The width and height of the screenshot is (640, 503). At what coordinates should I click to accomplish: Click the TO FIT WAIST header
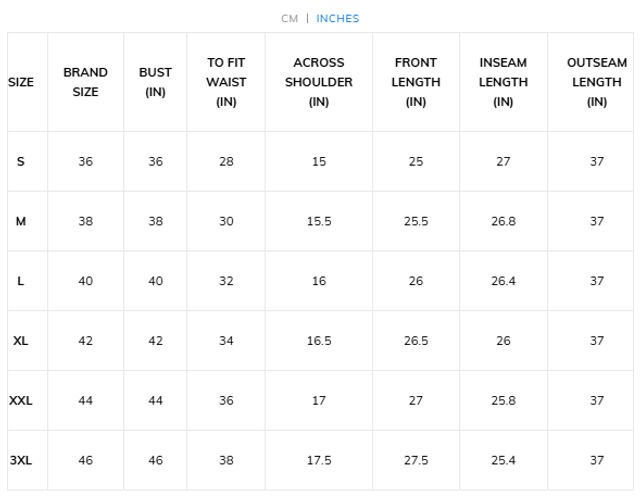point(226,82)
